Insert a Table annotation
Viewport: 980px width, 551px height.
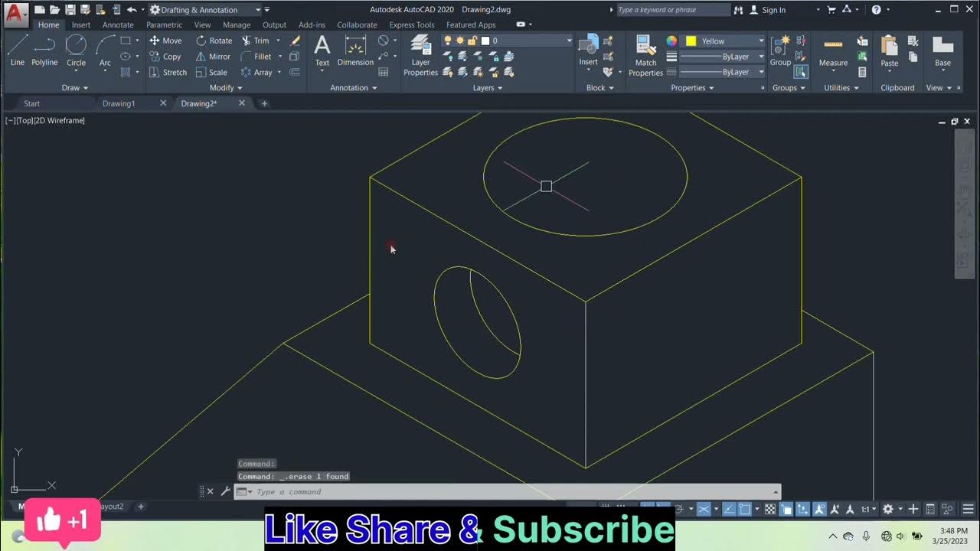pyautogui.click(x=384, y=72)
